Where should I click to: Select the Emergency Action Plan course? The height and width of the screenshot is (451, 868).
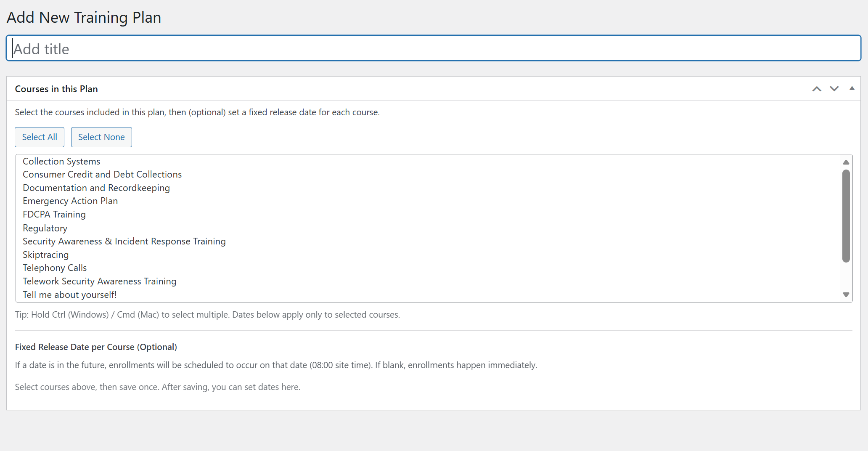point(70,201)
